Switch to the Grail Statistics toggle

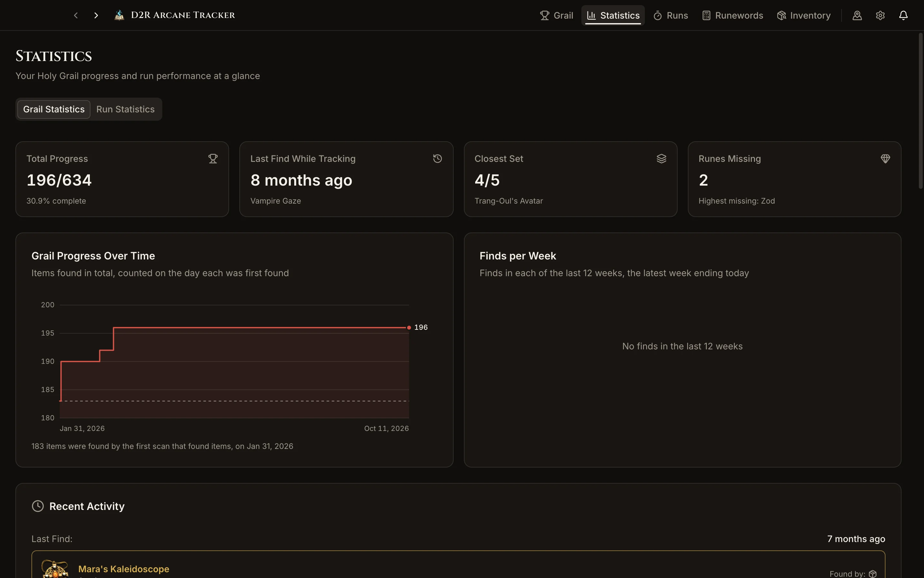coord(54,109)
